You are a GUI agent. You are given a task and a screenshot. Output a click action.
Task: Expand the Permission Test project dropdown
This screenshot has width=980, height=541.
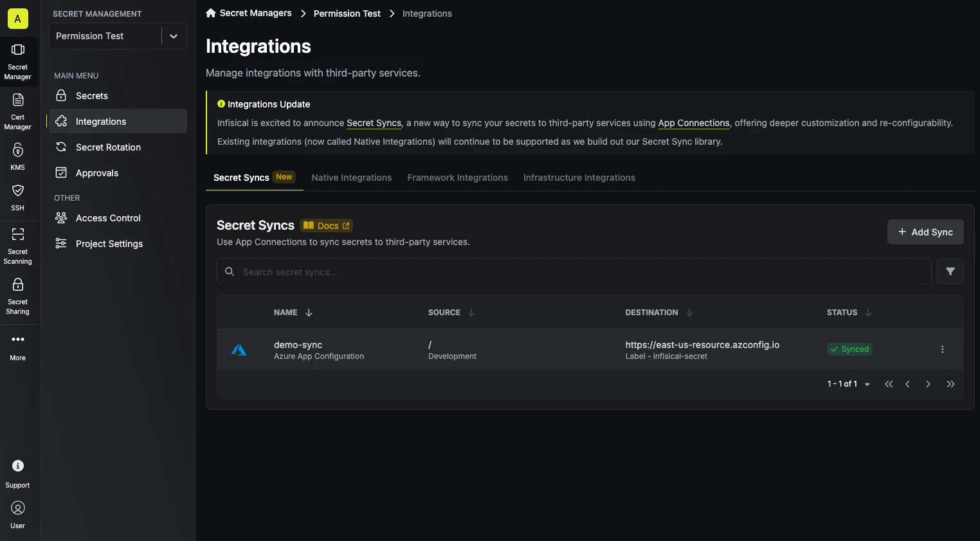[x=174, y=36]
